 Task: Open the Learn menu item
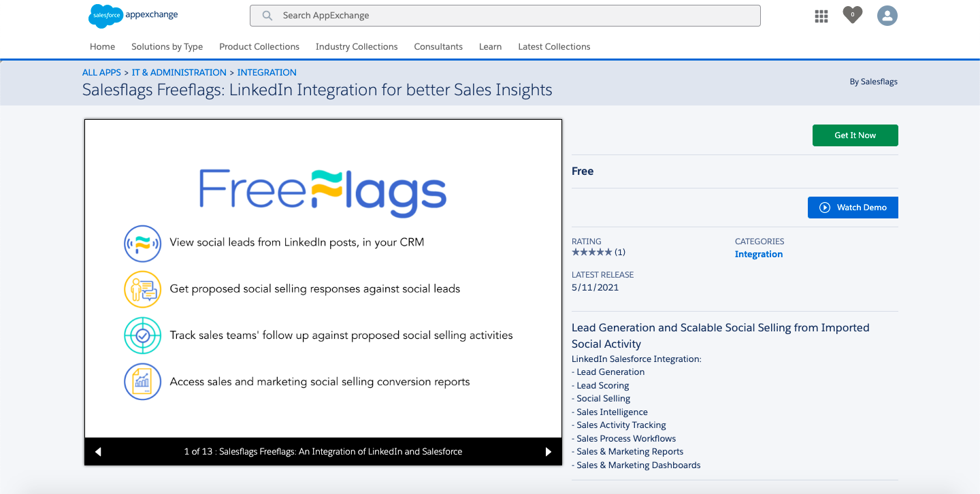click(x=490, y=47)
